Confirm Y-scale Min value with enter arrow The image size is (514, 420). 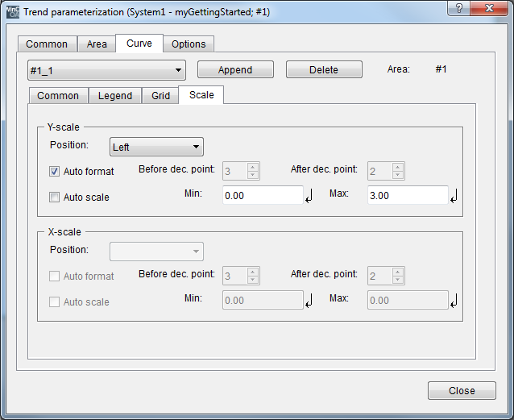[x=309, y=196]
